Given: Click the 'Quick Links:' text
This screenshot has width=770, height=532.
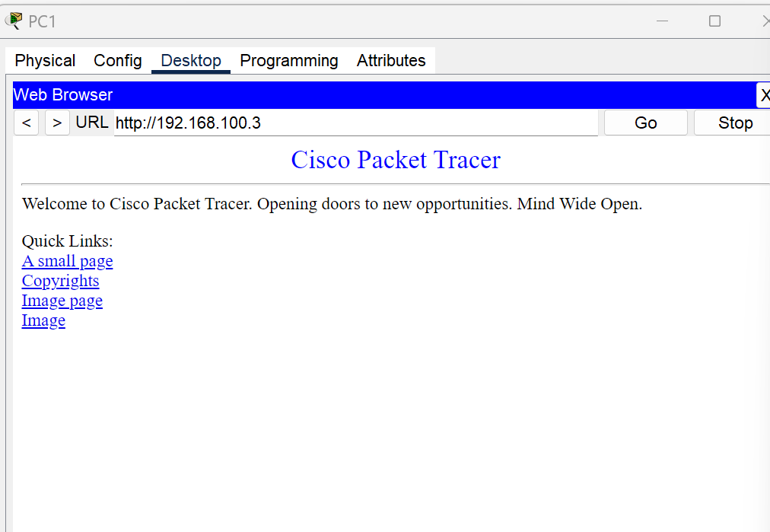Looking at the screenshot, I should [x=67, y=241].
